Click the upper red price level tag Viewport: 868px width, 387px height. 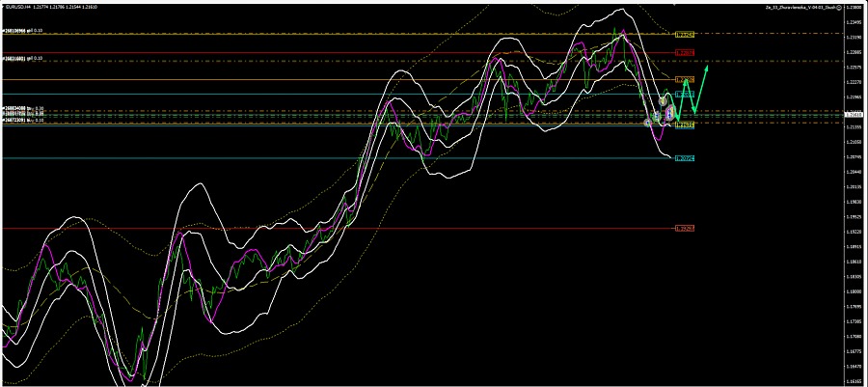(685, 52)
